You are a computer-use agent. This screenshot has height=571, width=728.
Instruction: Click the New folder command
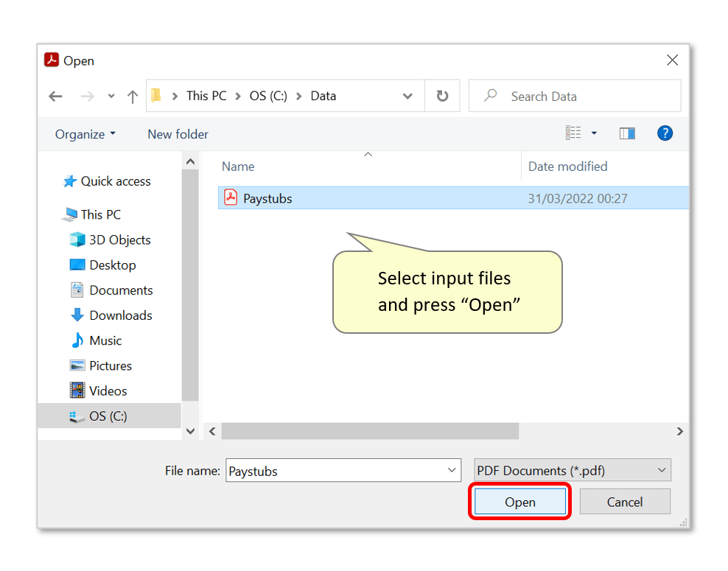(x=178, y=134)
